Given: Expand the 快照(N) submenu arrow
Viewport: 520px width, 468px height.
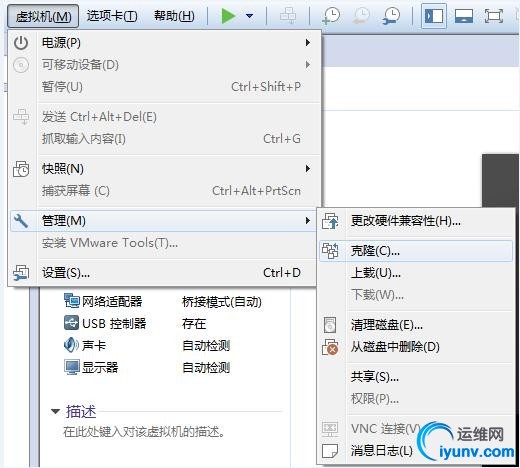Looking at the screenshot, I should click(x=308, y=169).
